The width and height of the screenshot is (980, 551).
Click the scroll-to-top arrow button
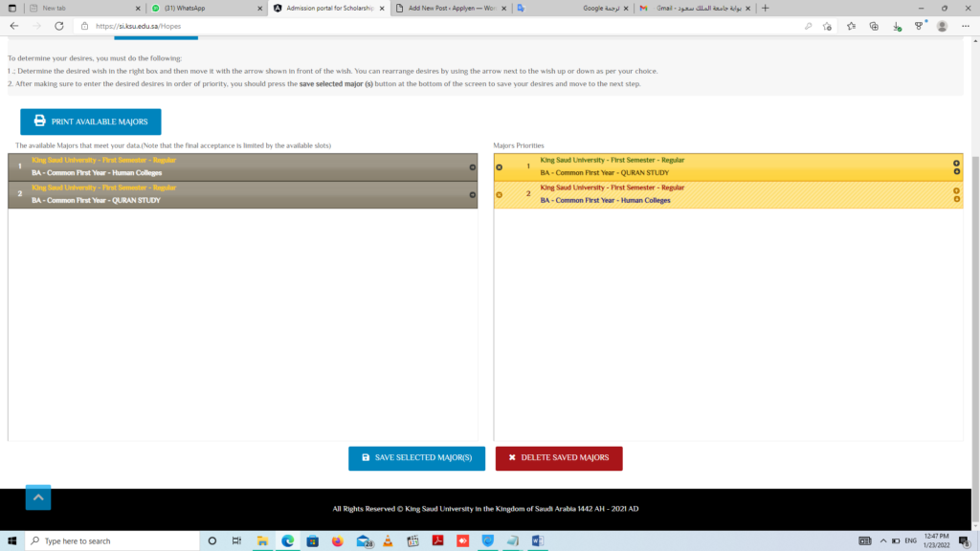tap(38, 497)
